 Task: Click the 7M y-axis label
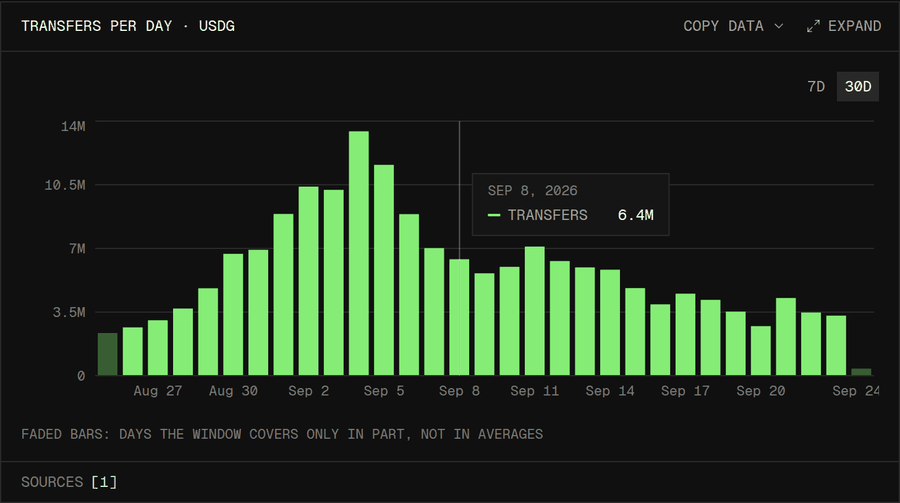pyautogui.click(x=77, y=249)
